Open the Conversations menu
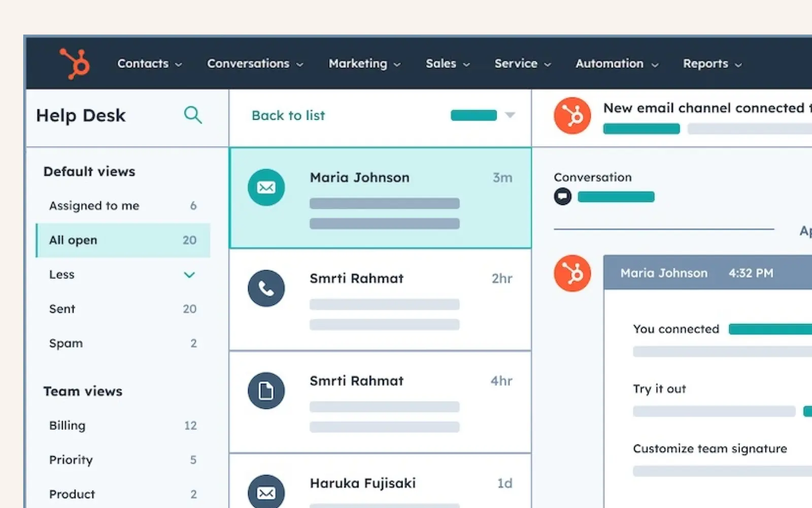Viewport: 812px width, 508px height. click(255, 63)
